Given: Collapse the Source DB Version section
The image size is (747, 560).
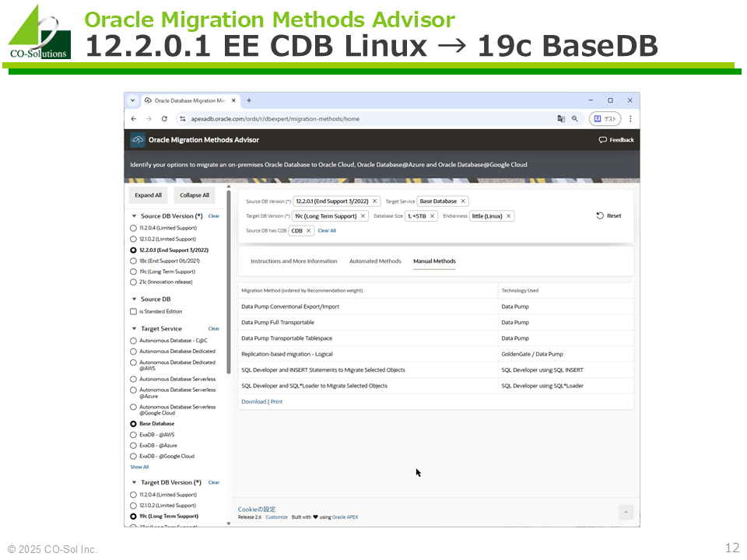Looking at the screenshot, I should (135, 216).
